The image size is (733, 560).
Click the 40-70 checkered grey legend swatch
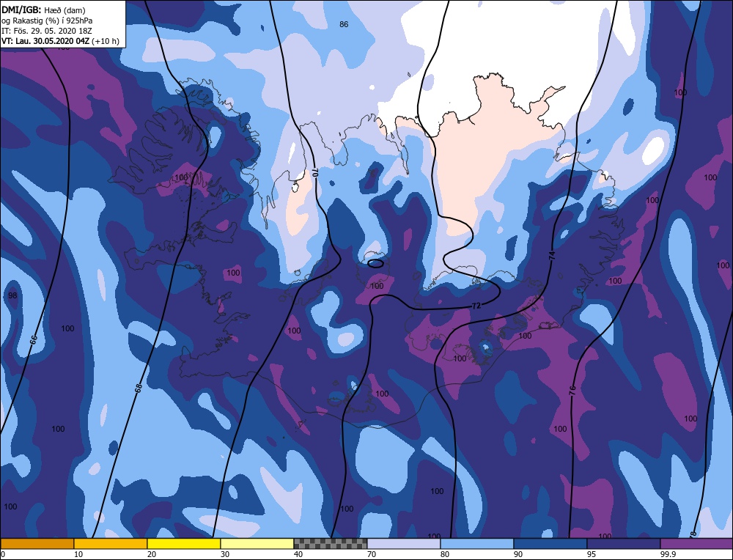[x=331, y=544]
